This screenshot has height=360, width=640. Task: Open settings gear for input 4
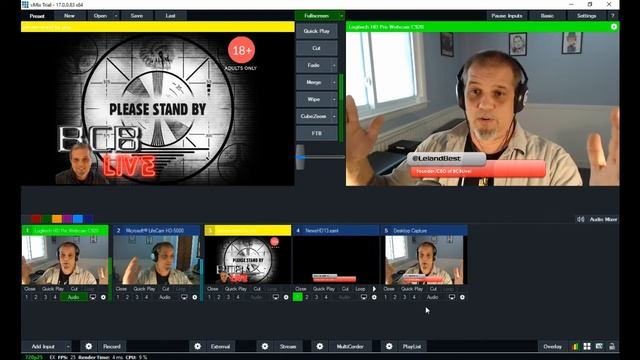[374, 297]
